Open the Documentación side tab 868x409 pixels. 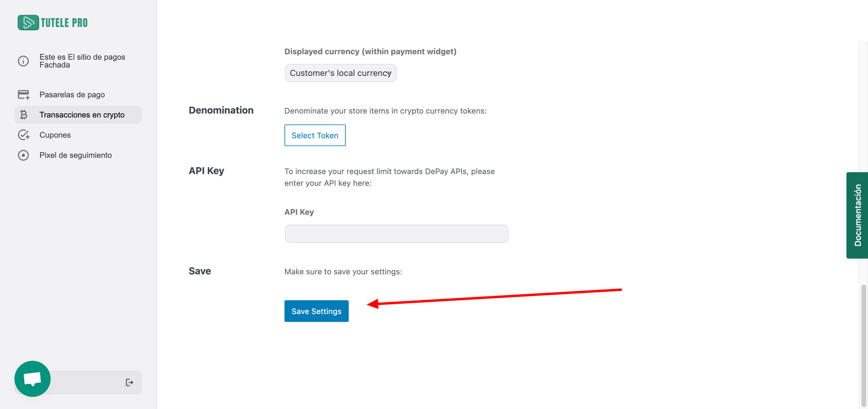pos(857,215)
